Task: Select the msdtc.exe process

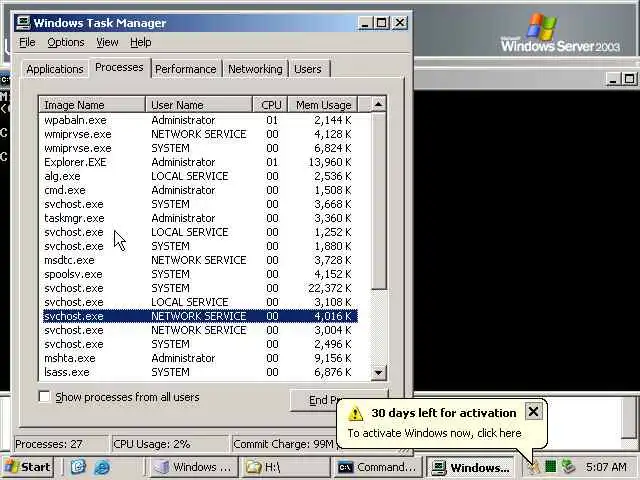Action: [200, 260]
